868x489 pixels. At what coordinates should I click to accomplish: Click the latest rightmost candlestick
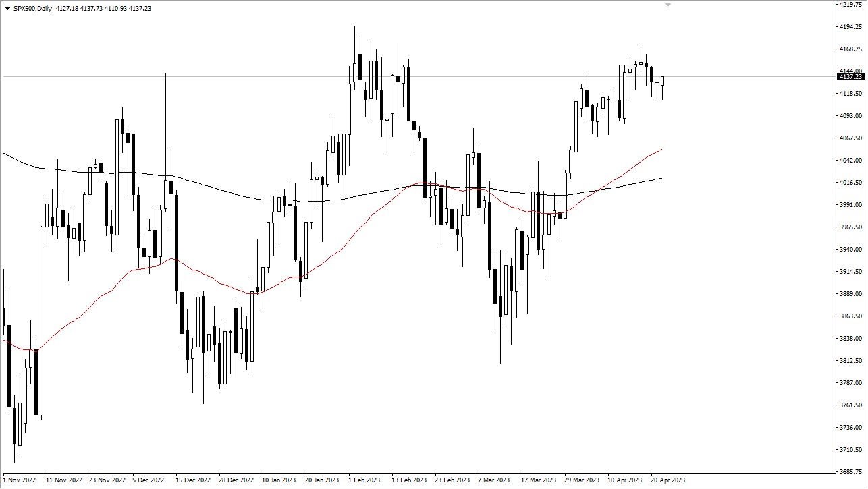pos(661,81)
